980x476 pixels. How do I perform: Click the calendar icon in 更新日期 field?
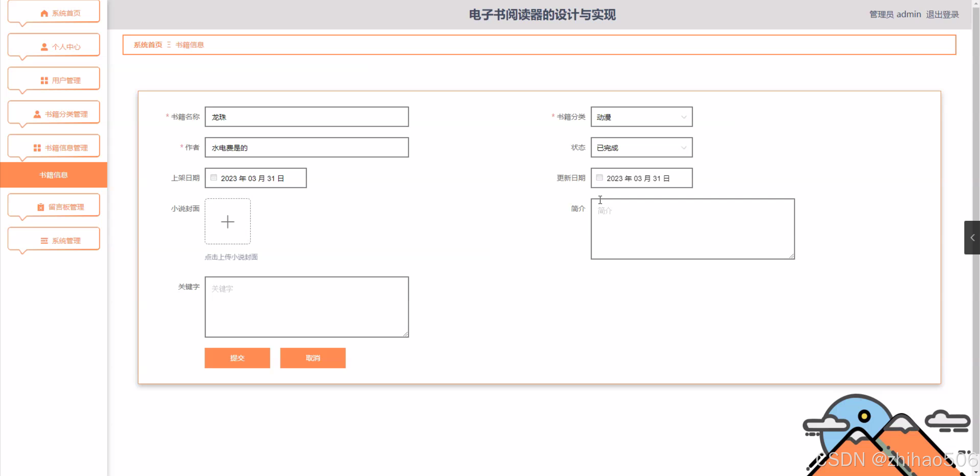599,178
